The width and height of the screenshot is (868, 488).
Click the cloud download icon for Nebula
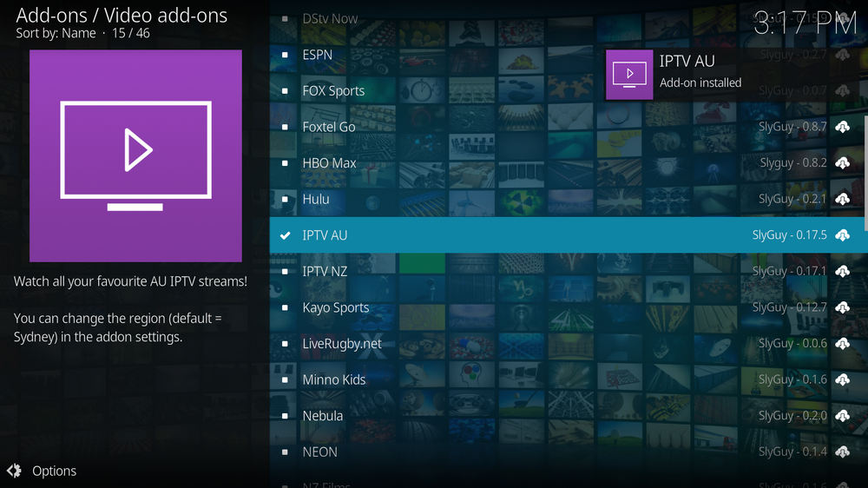click(842, 416)
